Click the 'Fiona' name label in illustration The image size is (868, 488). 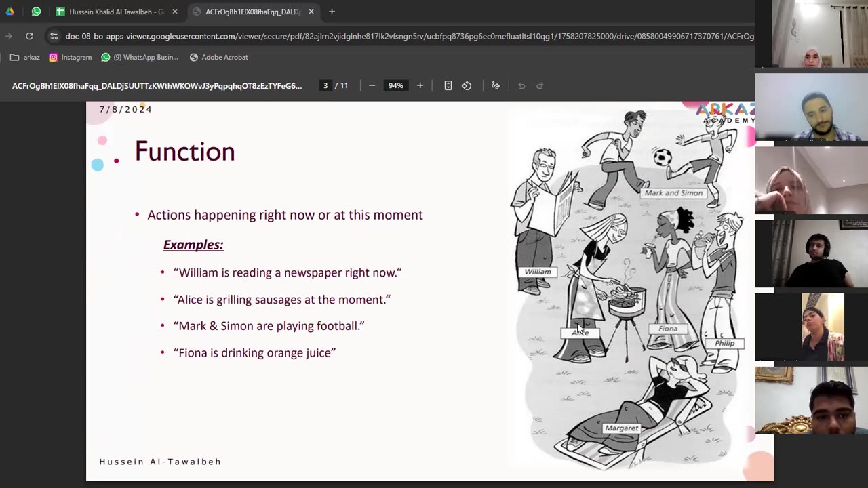click(x=668, y=329)
